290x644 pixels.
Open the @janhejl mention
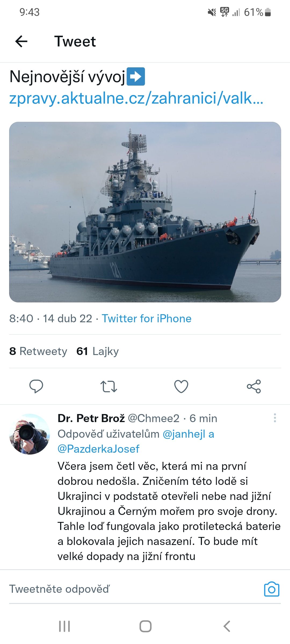(x=184, y=434)
